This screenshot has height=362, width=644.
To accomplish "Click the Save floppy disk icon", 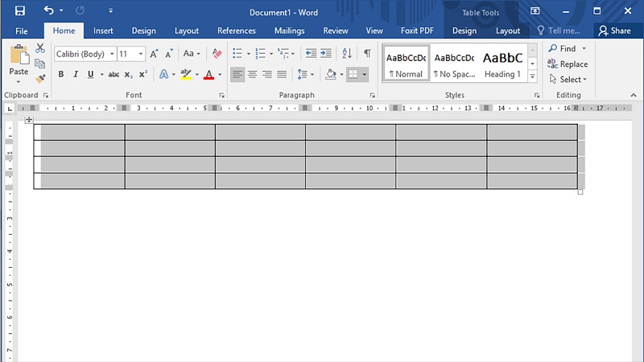I will click(19, 10).
